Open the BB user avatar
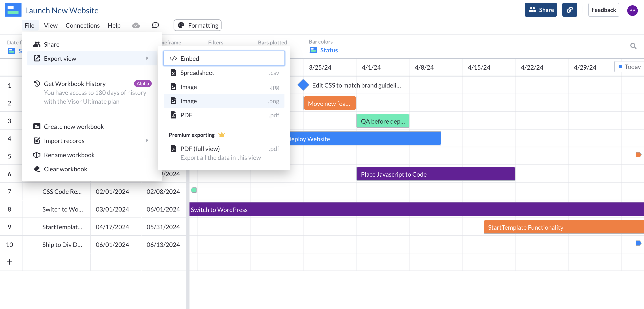Screen dimensions: 644x309 632,11
